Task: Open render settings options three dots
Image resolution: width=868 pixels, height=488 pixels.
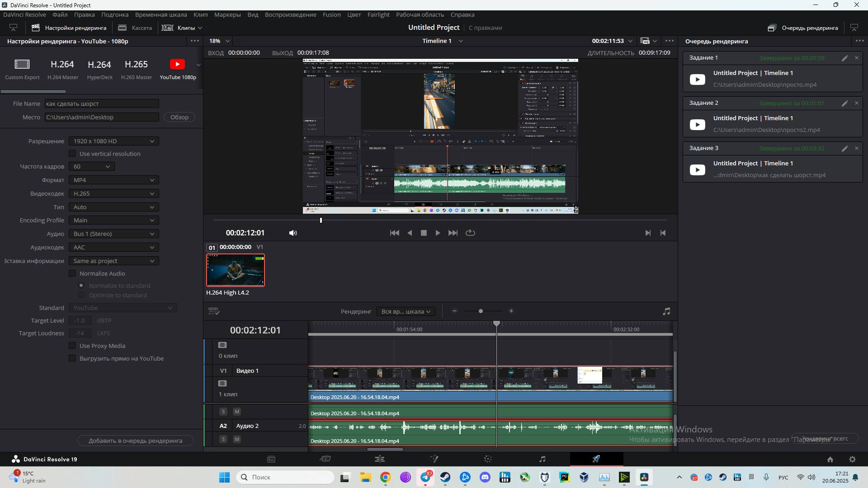Action: click(195, 41)
